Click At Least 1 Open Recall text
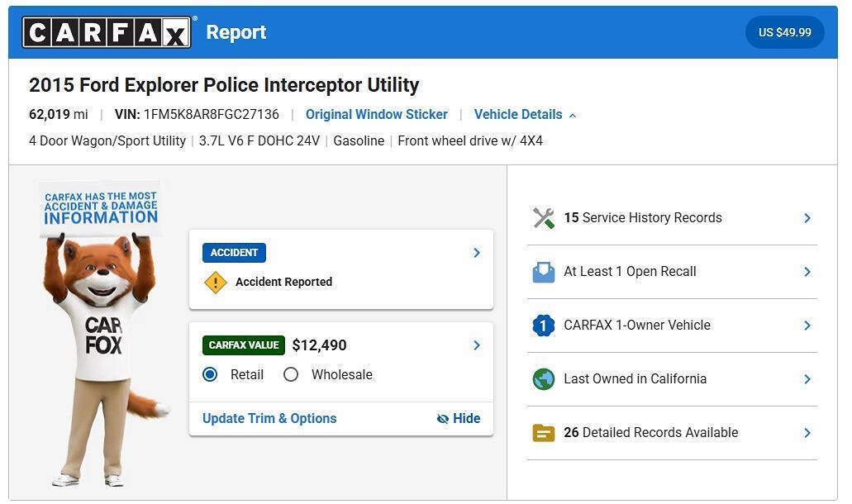 coord(630,272)
